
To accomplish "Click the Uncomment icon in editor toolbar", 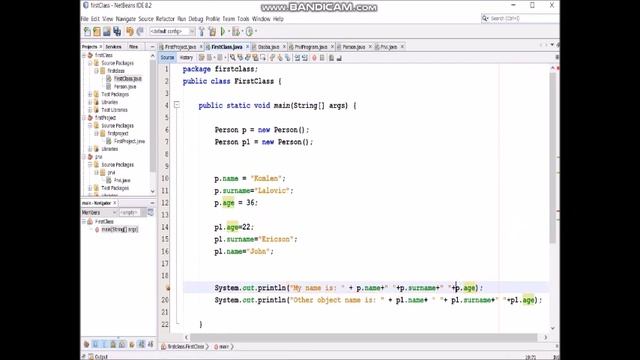I will pos(339,58).
